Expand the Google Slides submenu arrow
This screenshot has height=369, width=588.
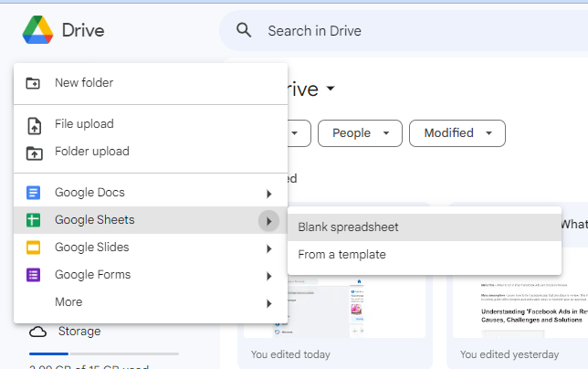pos(268,248)
